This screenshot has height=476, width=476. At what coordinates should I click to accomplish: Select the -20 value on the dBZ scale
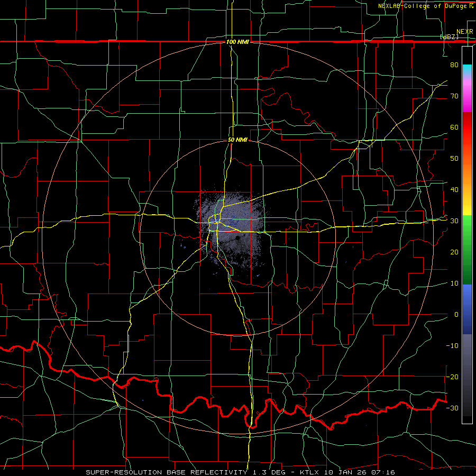click(452, 377)
